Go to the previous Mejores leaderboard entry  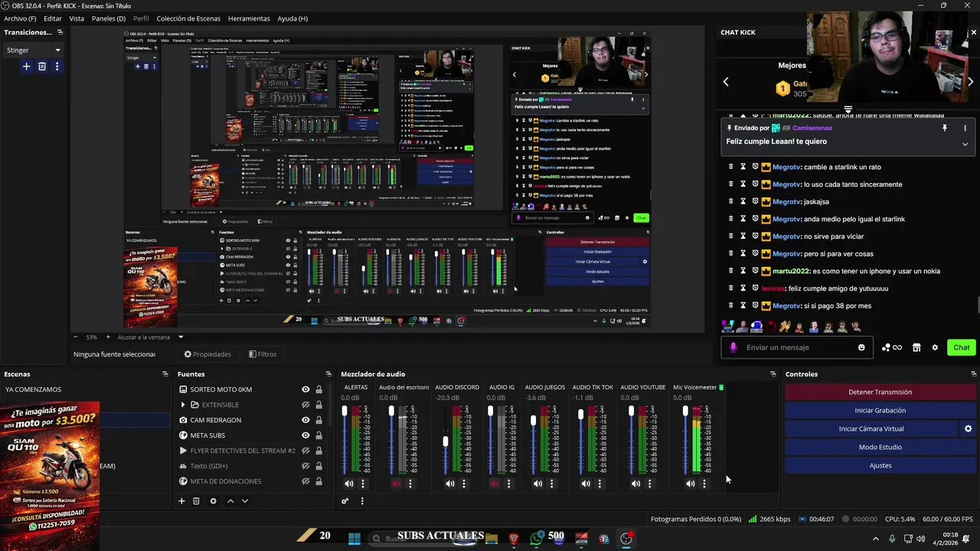726,82
